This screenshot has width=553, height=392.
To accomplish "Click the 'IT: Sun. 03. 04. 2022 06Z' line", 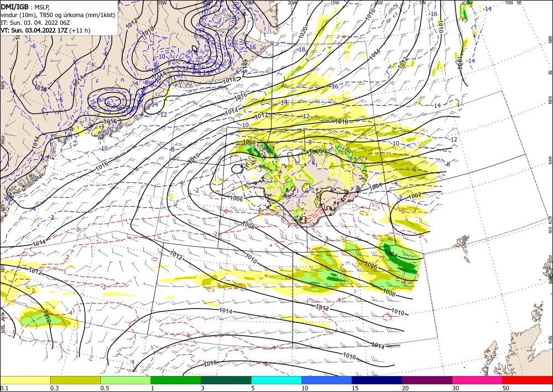I will 35,23.
